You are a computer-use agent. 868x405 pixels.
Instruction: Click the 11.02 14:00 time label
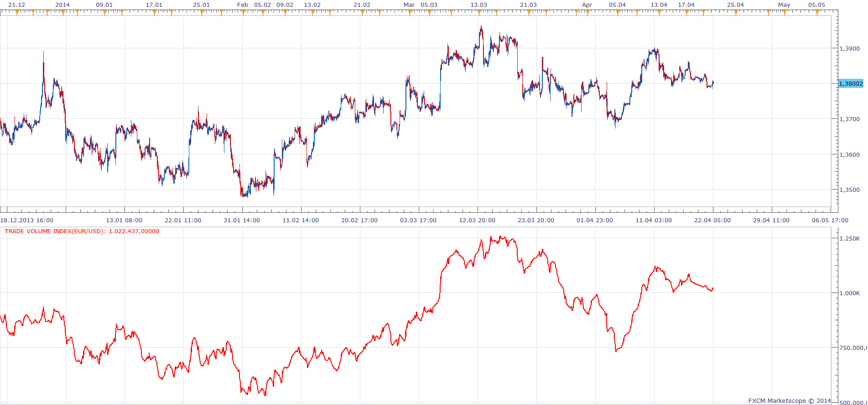coord(301,220)
